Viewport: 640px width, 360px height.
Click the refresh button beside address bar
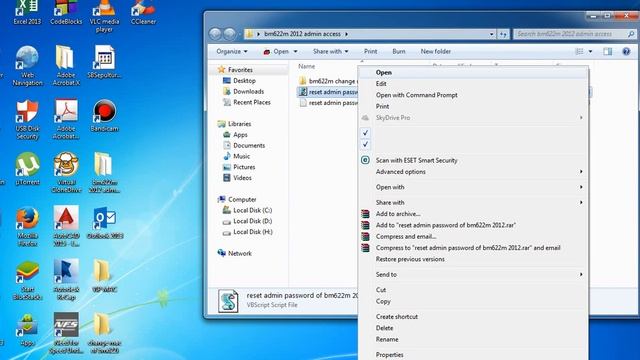[x=503, y=34]
